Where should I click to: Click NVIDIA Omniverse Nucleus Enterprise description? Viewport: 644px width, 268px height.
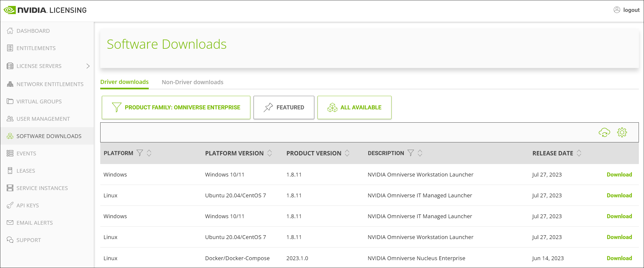pyautogui.click(x=416, y=258)
